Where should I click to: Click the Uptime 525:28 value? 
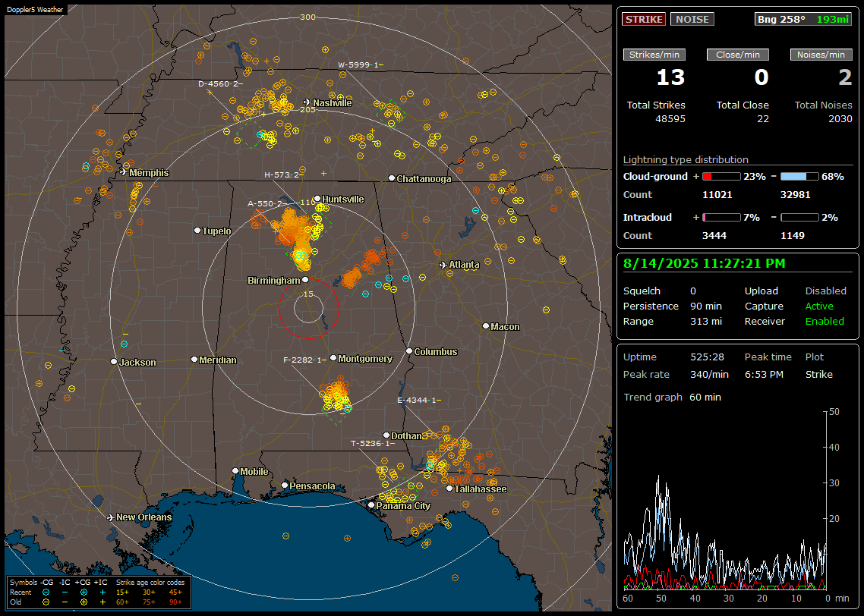coord(707,357)
